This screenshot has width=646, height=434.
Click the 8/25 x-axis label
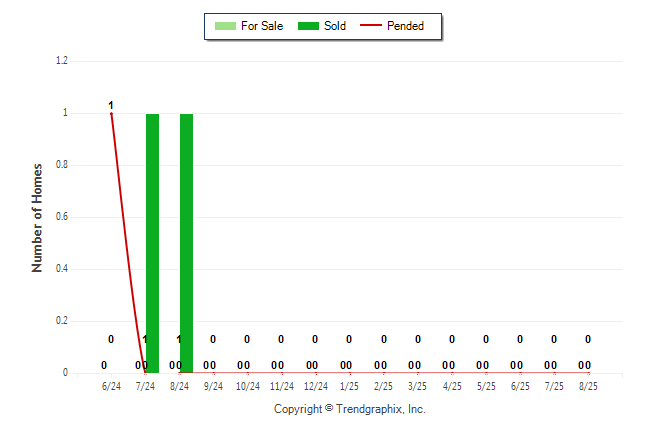click(588, 386)
